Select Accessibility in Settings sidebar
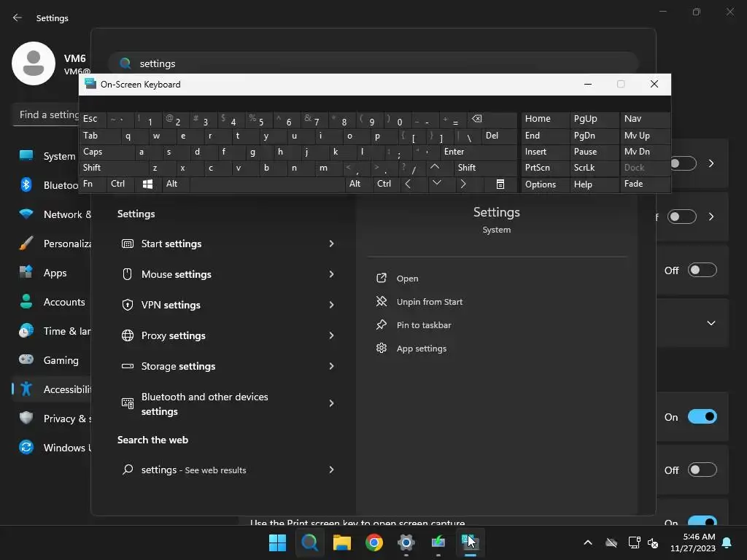Screen dimensions: 747x560 [x=52, y=389]
